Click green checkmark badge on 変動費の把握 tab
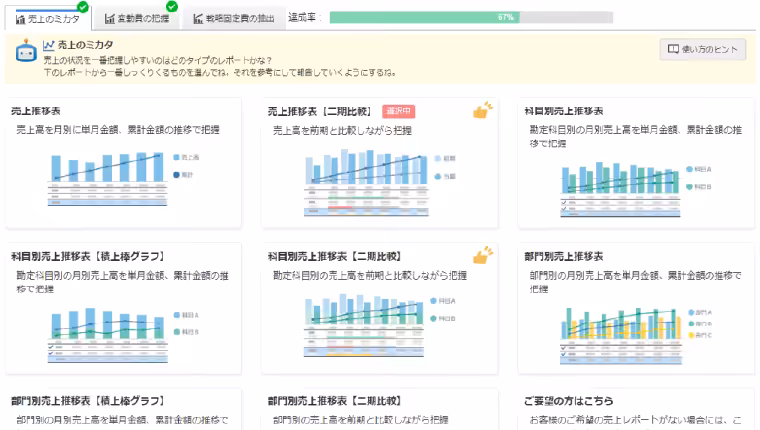 [172, 7]
